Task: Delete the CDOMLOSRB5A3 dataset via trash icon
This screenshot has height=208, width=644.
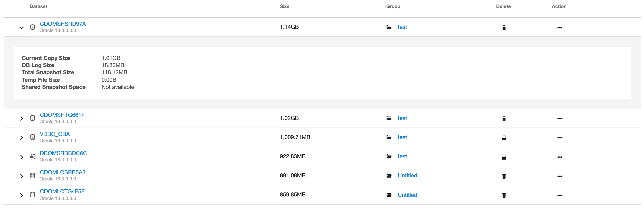Action: [x=504, y=176]
